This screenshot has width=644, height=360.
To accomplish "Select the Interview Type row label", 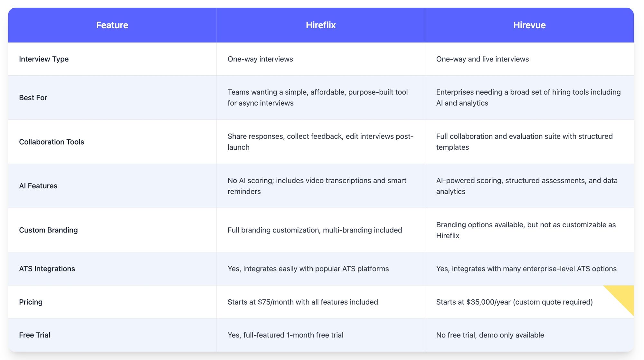I will (x=44, y=59).
